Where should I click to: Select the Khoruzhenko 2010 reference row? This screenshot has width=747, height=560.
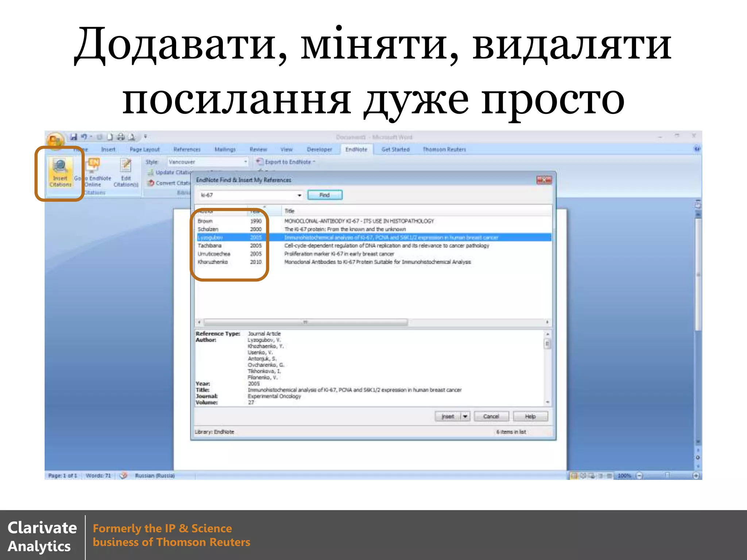(373, 262)
